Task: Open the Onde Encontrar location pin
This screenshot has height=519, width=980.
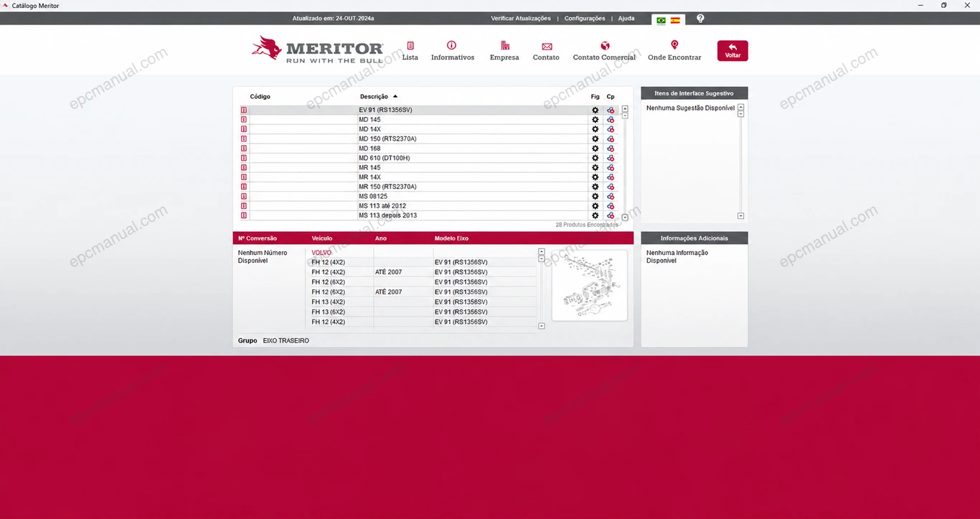Action: tap(674, 45)
